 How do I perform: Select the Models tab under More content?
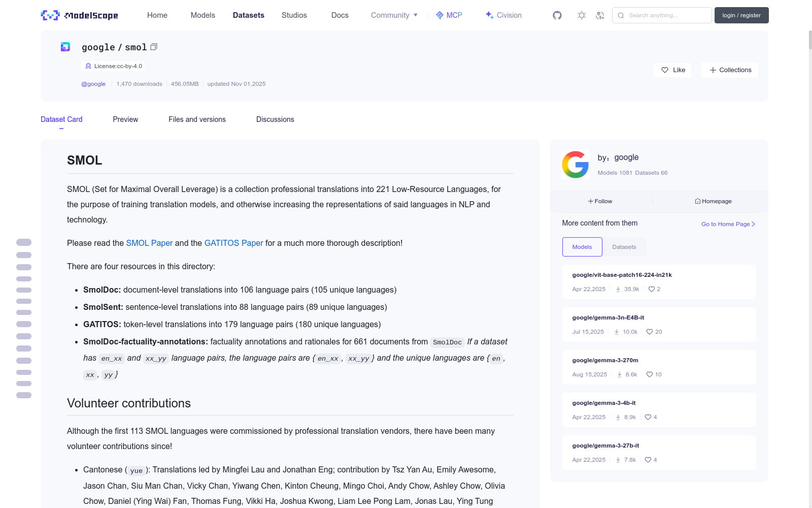pos(582,247)
